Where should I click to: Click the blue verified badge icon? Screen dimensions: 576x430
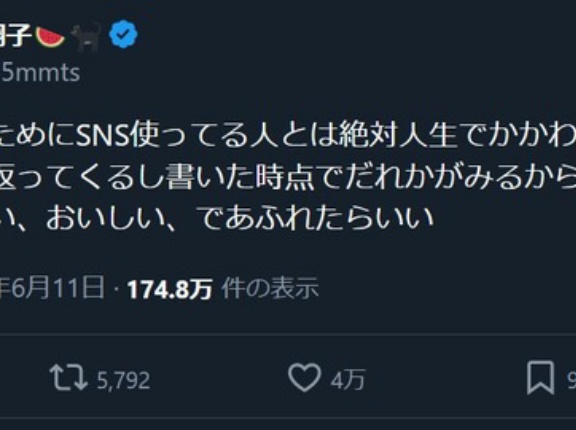tap(123, 34)
